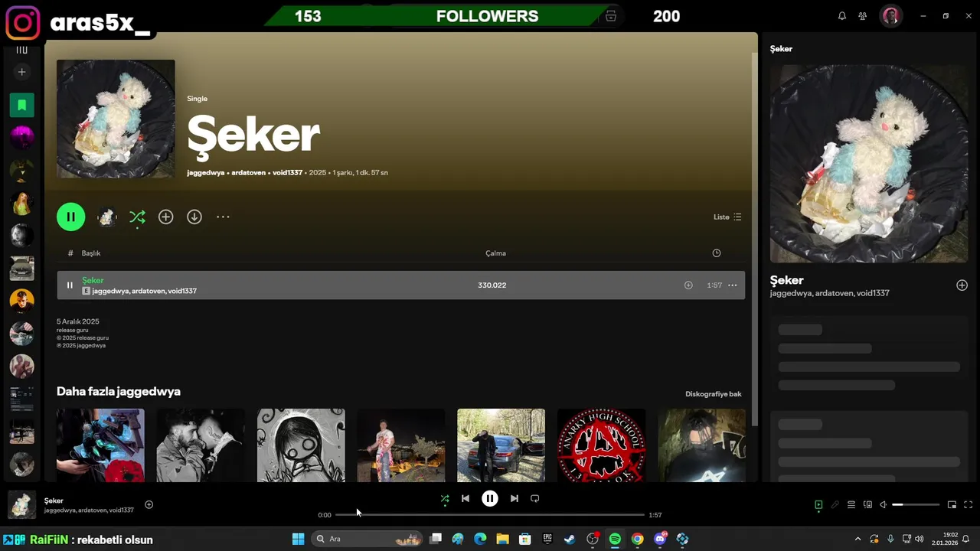This screenshot has width=980, height=551.
Task: Open Discord from the taskbar
Action: click(x=660, y=539)
